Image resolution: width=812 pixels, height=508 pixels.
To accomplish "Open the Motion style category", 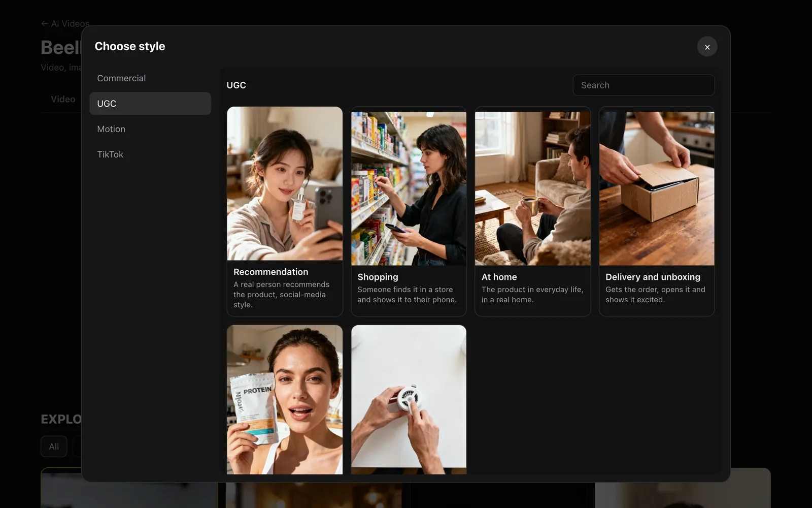I will pos(150,129).
